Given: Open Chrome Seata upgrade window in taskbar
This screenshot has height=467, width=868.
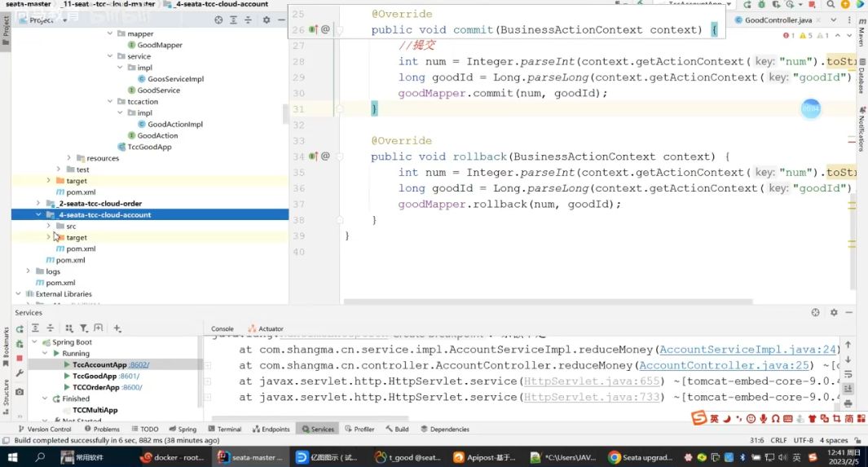Looking at the screenshot, I should click(641, 457).
